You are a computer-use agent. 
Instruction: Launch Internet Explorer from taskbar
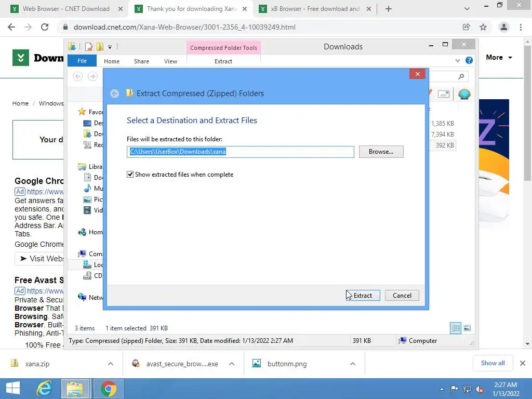coord(44,389)
